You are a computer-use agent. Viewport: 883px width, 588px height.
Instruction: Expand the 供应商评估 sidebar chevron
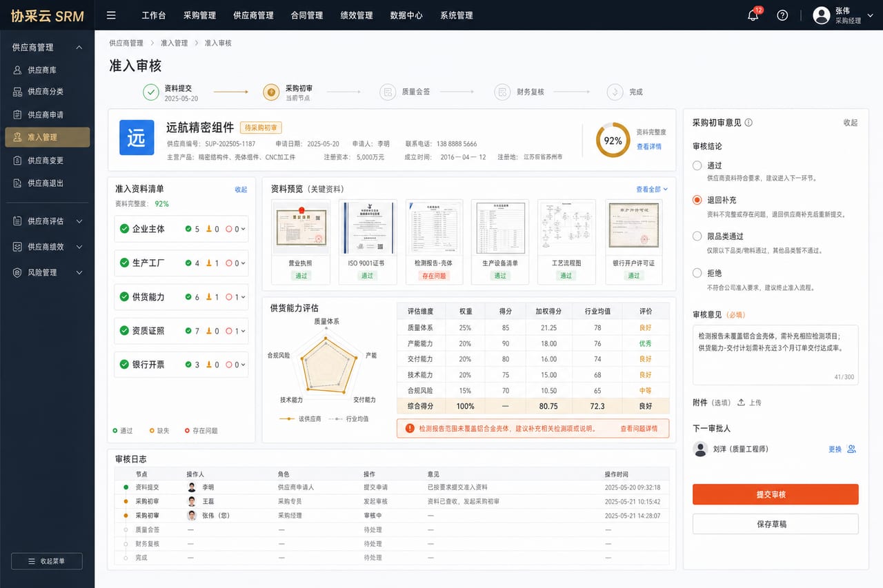(x=79, y=221)
